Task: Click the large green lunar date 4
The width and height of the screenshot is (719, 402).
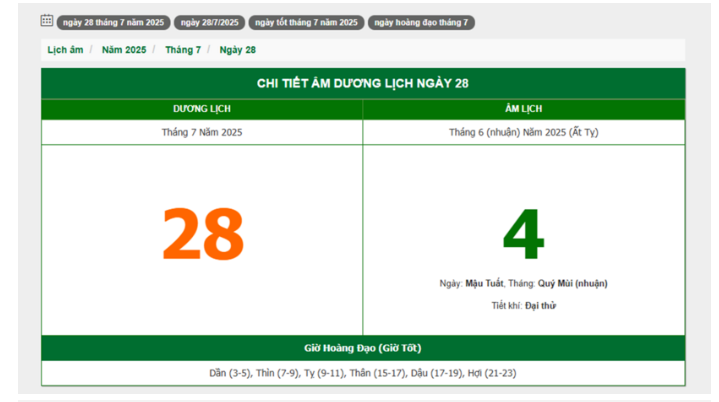Action: coord(523,236)
